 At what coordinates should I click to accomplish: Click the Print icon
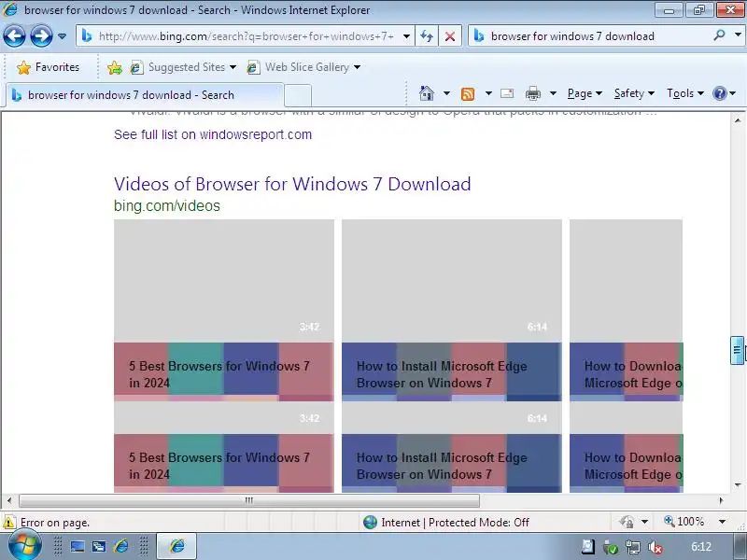coord(532,94)
